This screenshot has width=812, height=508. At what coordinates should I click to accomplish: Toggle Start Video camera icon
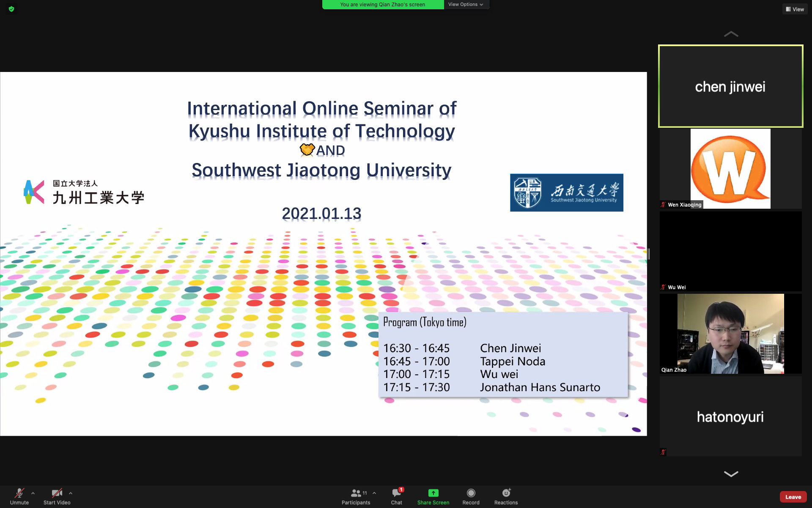point(57,493)
